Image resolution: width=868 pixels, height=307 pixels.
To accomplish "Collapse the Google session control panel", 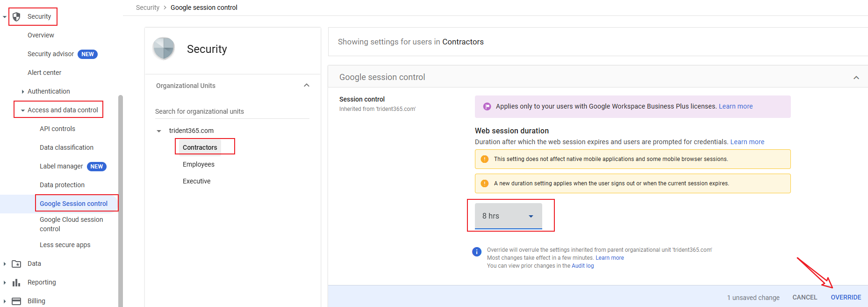I will [856, 78].
